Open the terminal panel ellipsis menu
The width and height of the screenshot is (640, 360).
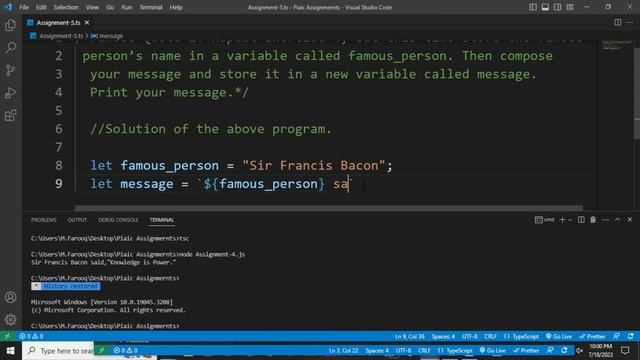click(605, 220)
